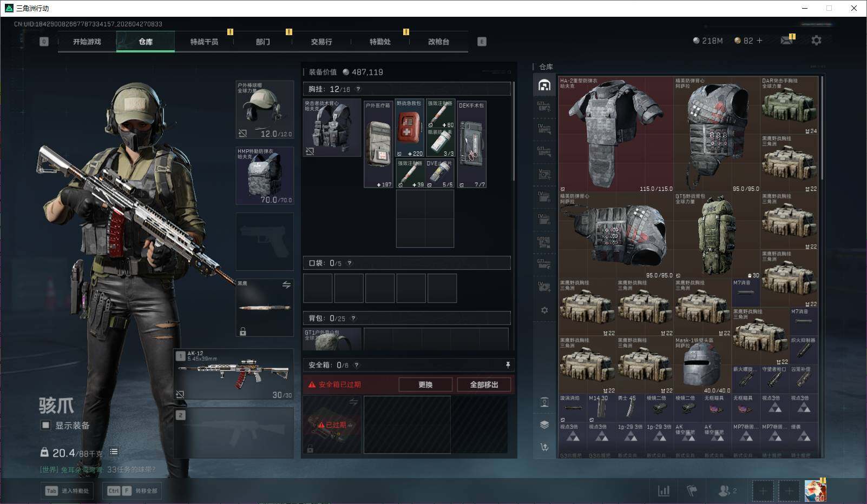The width and height of the screenshot is (867, 504).
Task: Open the player avatar profile
Action: tap(815, 490)
